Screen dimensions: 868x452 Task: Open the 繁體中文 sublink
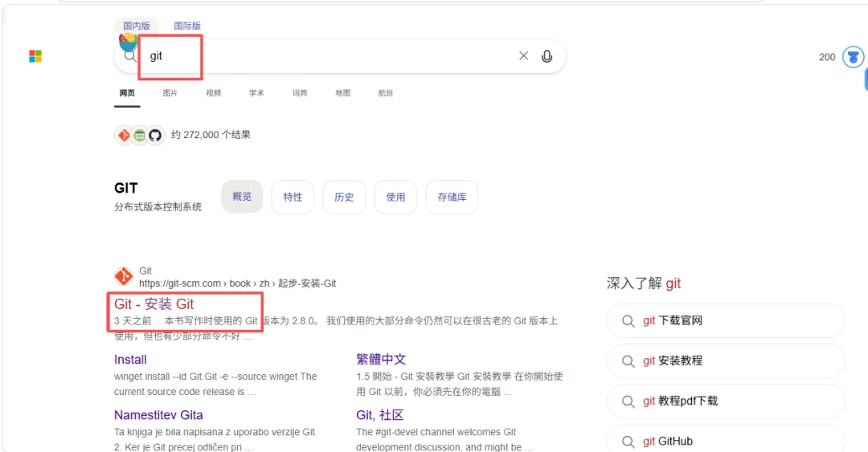click(x=381, y=360)
